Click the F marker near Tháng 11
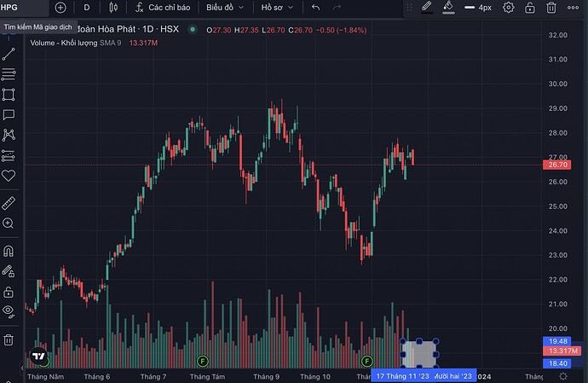 (366, 361)
